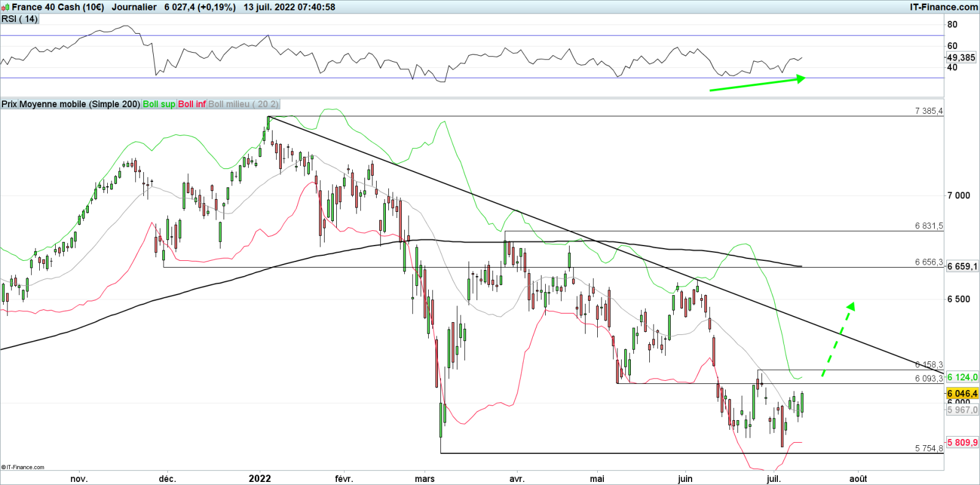Screen dimensions: 980x485
Task: Click the Boll sup legend label
Action: click(159, 104)
